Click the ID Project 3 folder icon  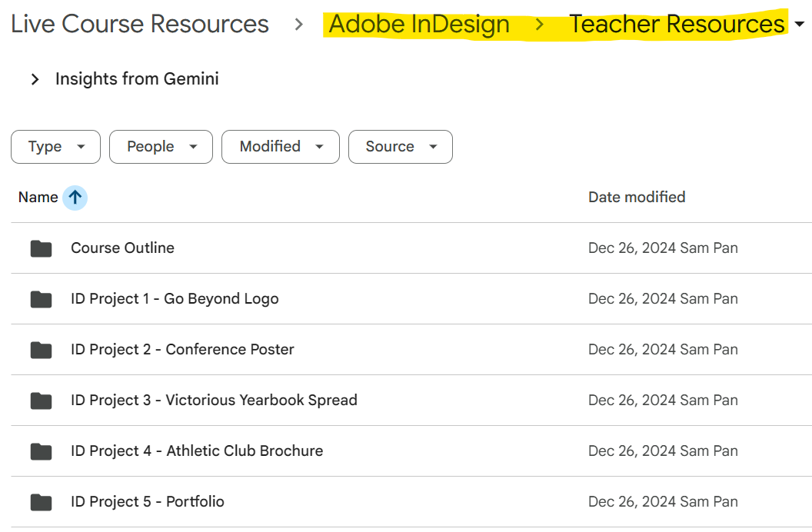point(41,401)
